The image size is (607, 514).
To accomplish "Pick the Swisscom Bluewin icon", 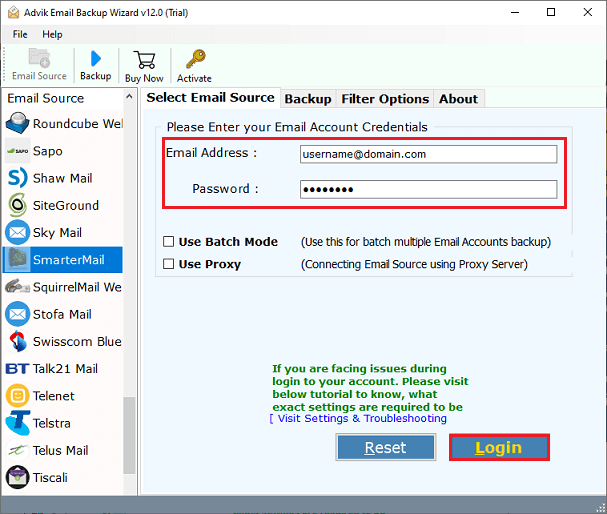I will click(17, 341).
